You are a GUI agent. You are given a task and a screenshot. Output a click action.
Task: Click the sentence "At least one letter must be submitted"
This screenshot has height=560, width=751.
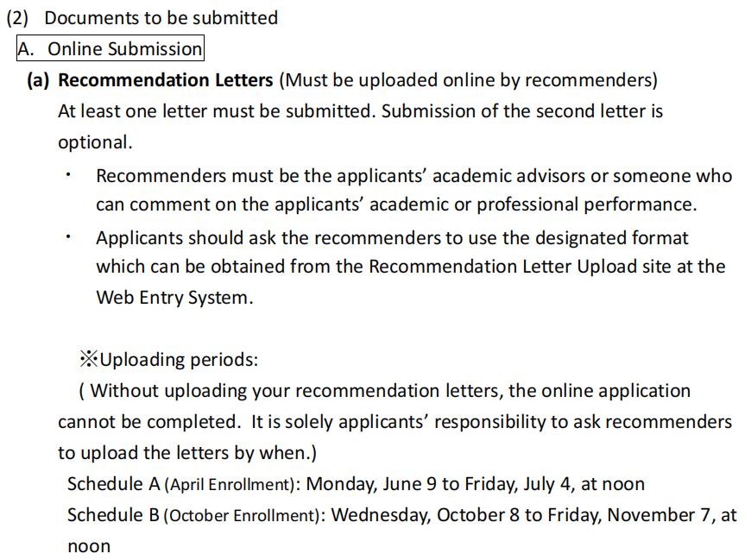(216, 111)
